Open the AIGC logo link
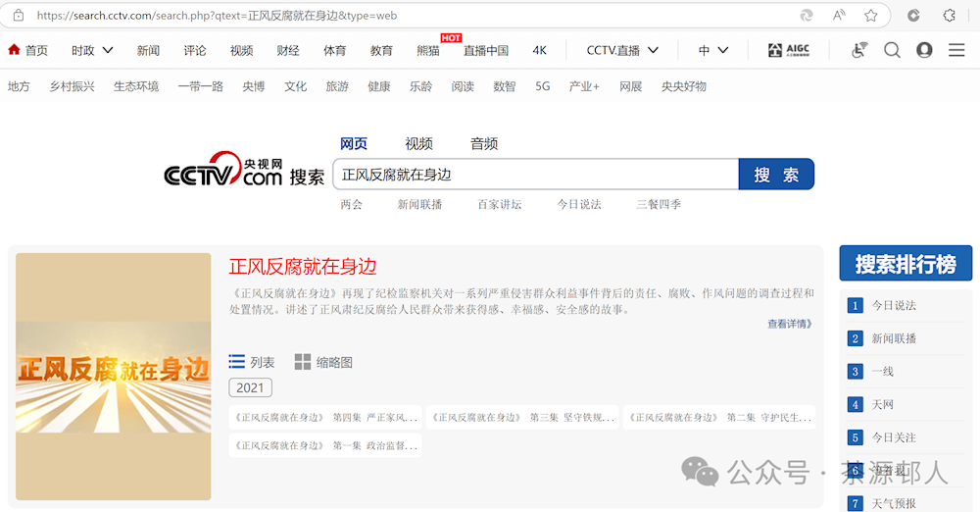This screenshot has height=512, width=980. (789, 50)
